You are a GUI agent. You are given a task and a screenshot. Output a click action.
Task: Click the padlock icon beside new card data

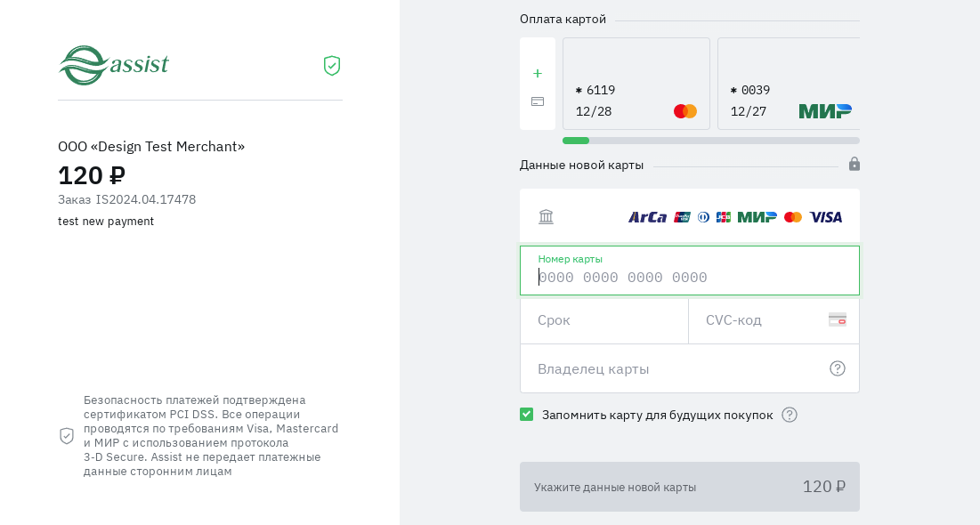[854, 165]
